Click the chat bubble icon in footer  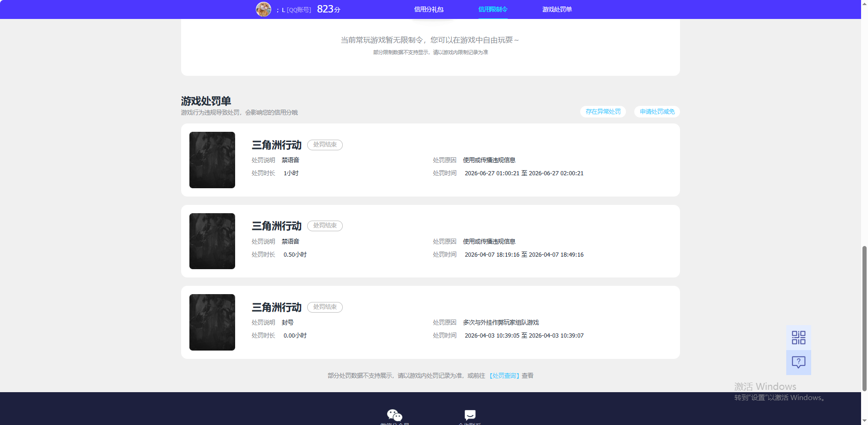[470, 415]
